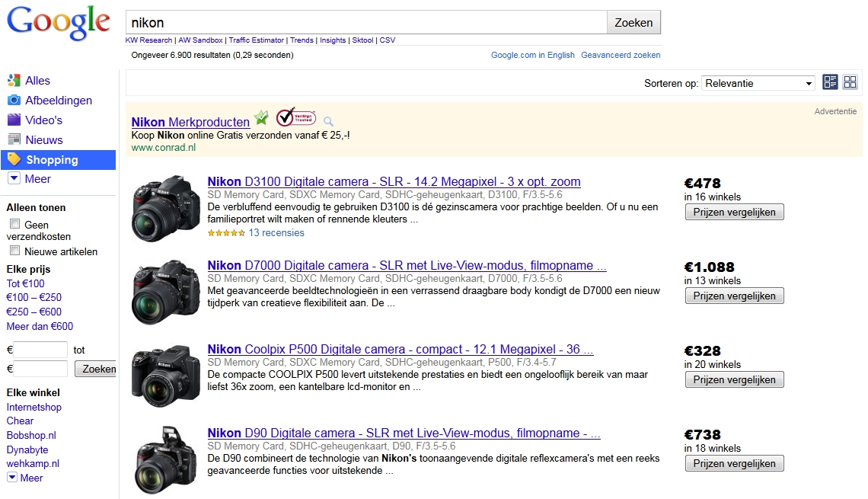Filter by store Chear

click(20, 421)
